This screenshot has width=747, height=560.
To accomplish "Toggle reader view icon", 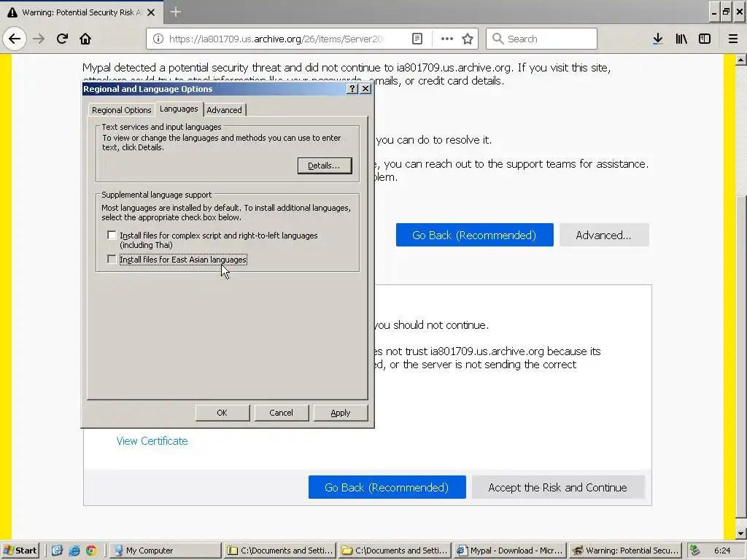I will pyautogui.click(x=417, y=39).
